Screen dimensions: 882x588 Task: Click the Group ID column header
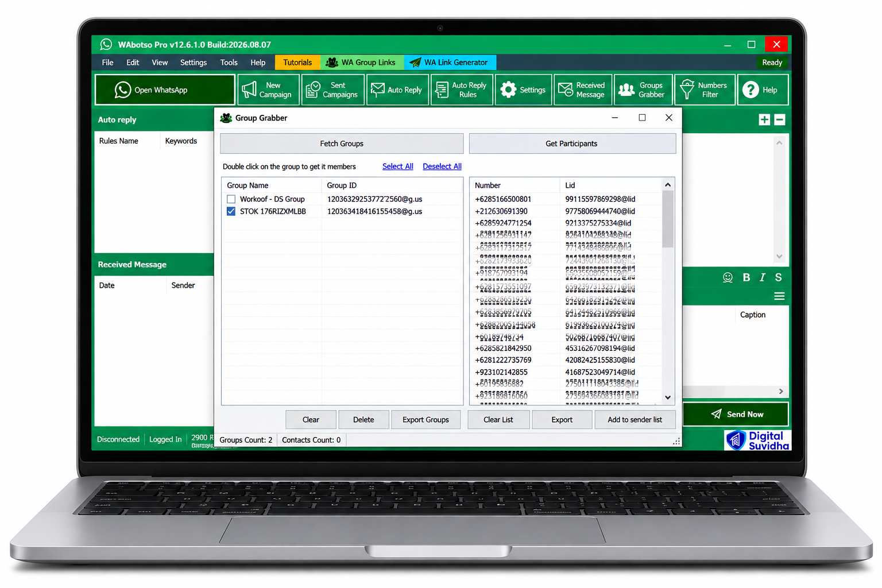tap(342, 185)
